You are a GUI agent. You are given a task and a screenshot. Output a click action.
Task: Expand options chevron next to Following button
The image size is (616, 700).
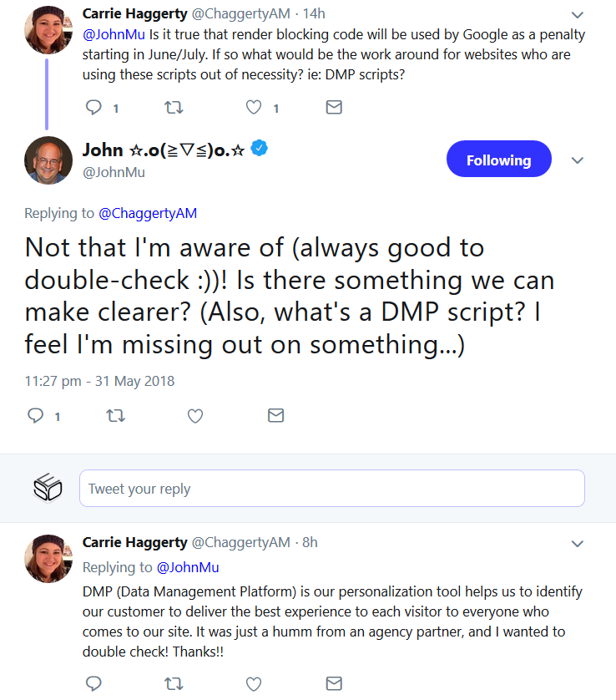pyautogui.click(x=577, y=160)
